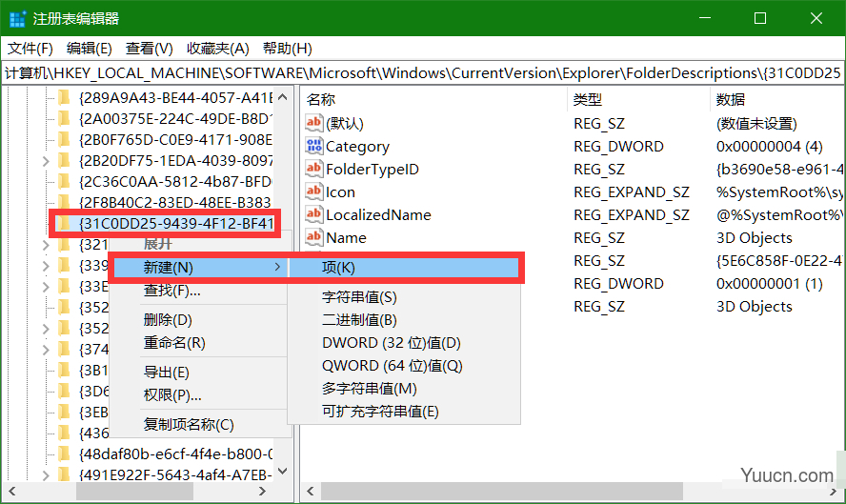Click folder icon of {289A9A43-BE44-4057 key
The image size is (846, 504).
pos(64,96)
